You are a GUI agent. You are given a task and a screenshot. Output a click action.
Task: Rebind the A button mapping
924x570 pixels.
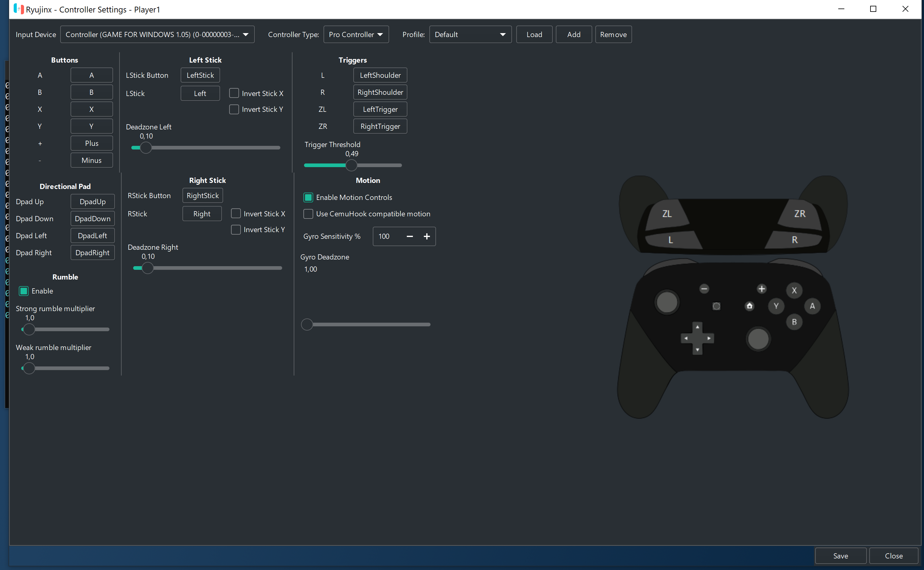(x=92, y=75)
